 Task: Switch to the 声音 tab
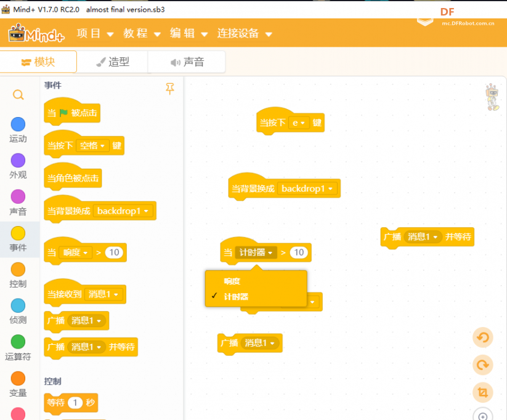coord(187,62)
